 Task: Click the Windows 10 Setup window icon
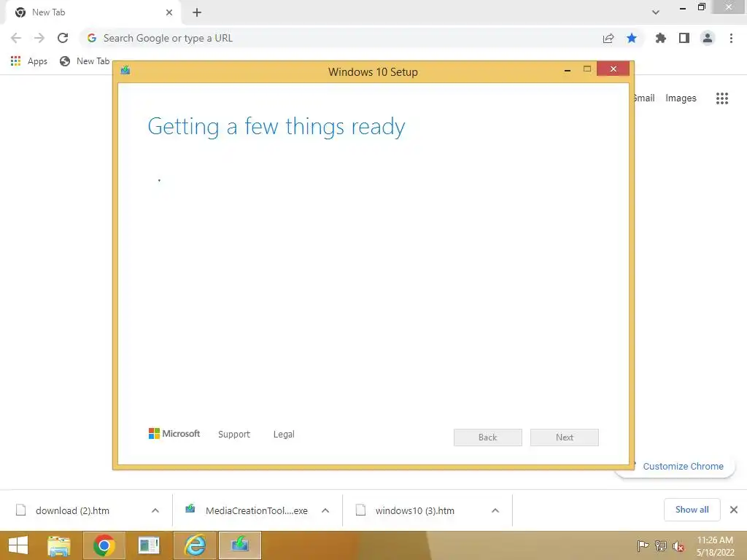click(125, 71)
